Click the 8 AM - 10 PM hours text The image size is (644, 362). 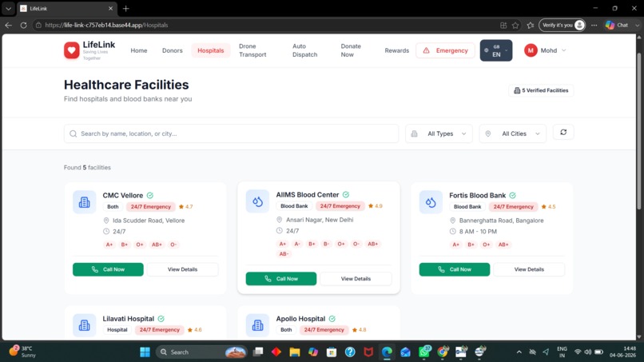(478, 232)
